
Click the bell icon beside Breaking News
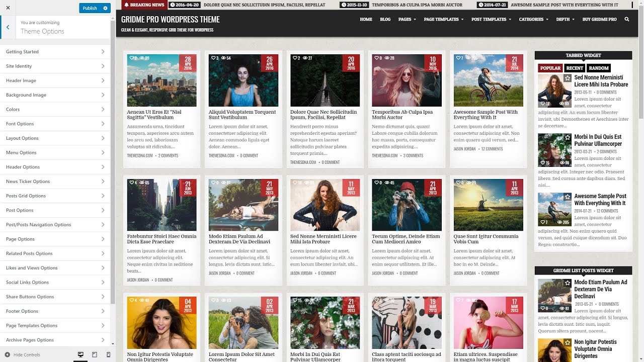click(x=126, y=5)
